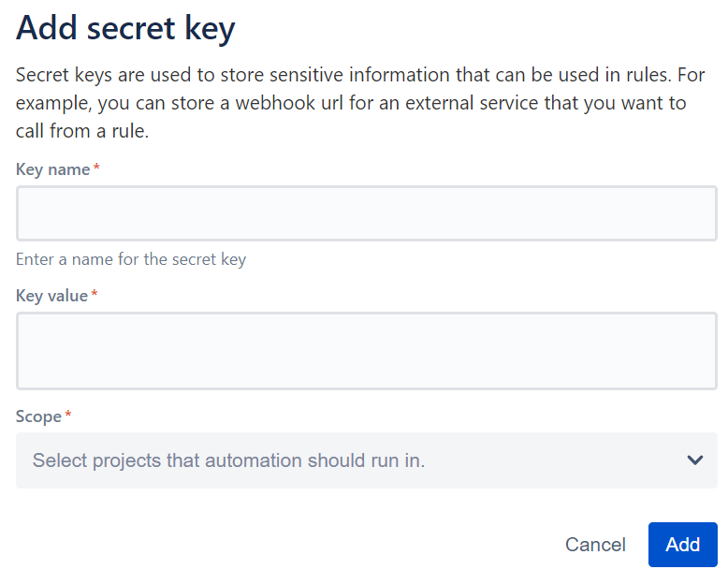Click the red asterisk beside Key value

(x=95, y=296)
